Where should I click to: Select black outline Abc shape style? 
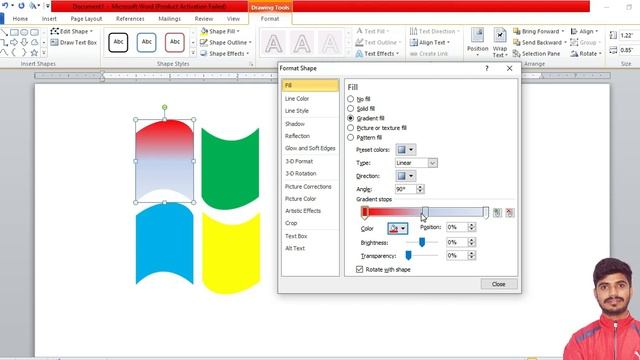click(x=118, y=42)
